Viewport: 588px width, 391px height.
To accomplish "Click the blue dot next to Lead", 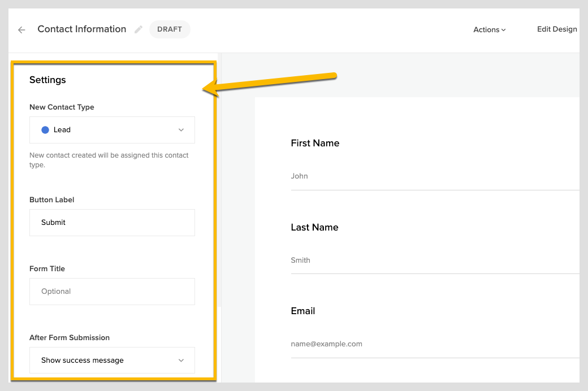I will pos(46,130).
